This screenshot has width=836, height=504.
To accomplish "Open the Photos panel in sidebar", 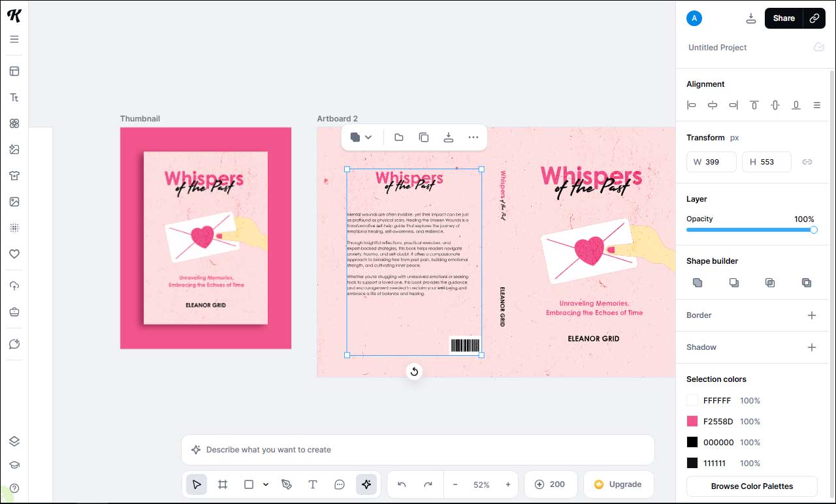I will click(x=14, y=201).
